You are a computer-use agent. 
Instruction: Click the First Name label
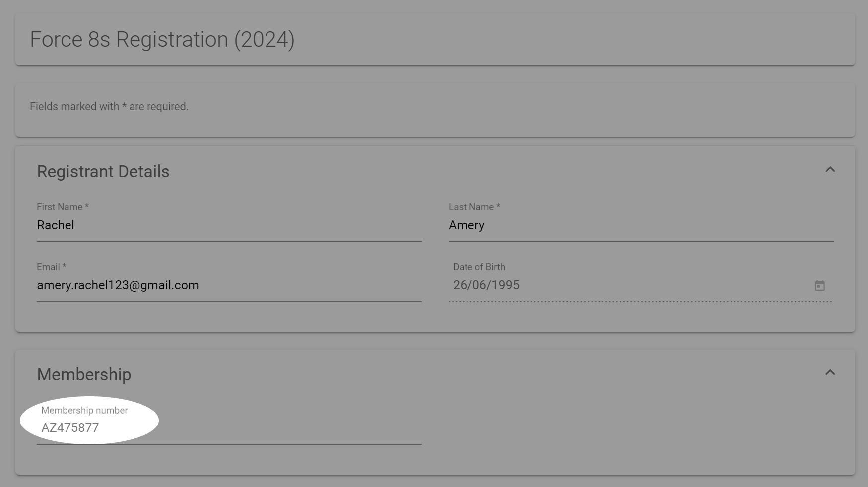(62, 207)
